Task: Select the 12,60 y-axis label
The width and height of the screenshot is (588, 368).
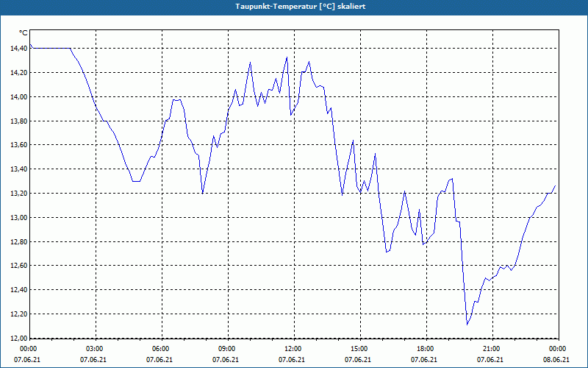Action: pos(19,266)
